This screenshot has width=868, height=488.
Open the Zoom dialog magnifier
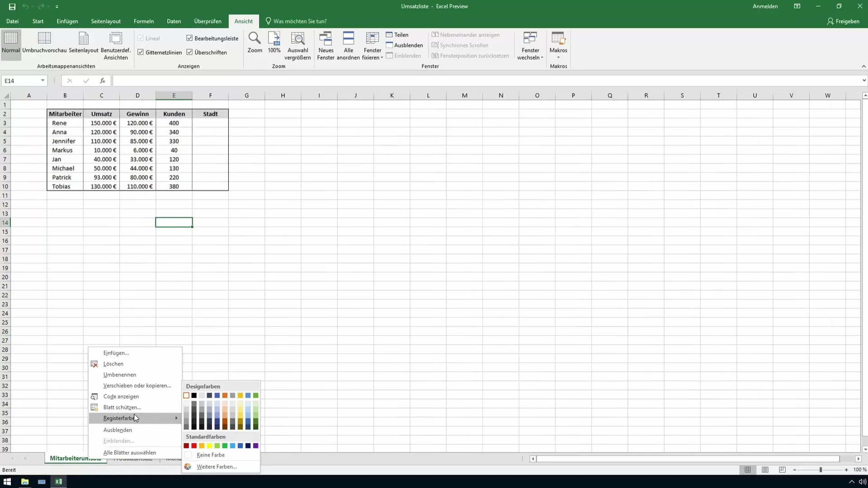tap(255, 43)
